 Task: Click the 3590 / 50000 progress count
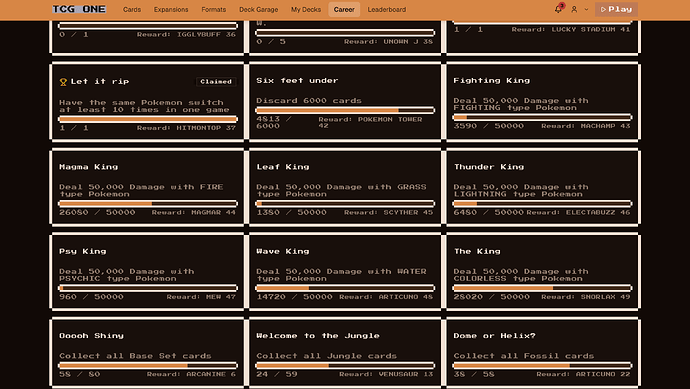[x=488, y=126]
